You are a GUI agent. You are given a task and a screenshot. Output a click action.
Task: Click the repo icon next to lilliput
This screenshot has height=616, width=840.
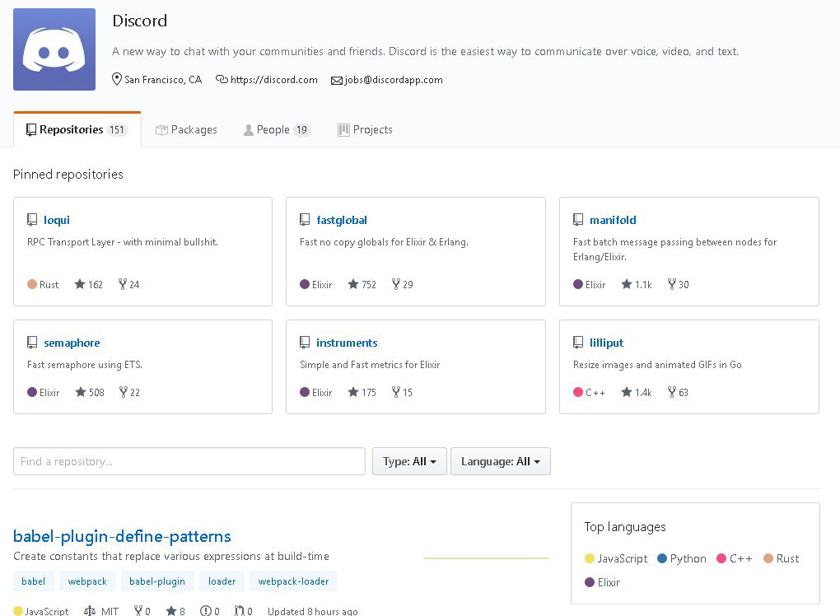coord(578,343)
